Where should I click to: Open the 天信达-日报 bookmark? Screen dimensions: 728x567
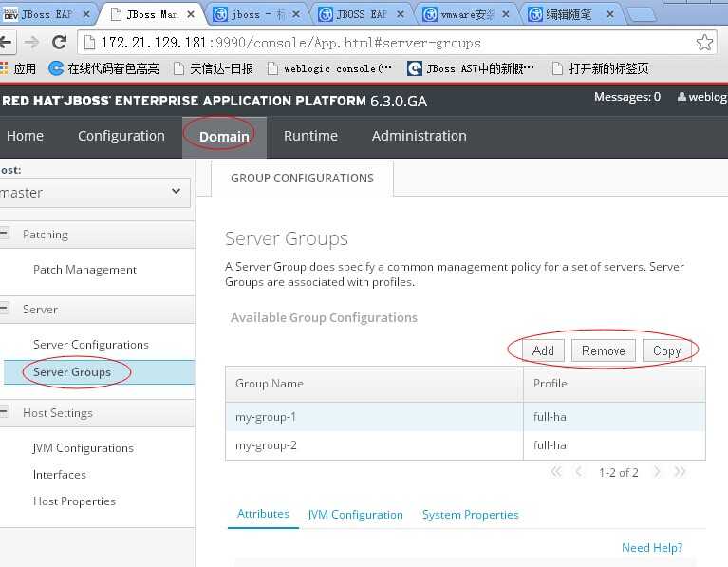coord(214,68)
